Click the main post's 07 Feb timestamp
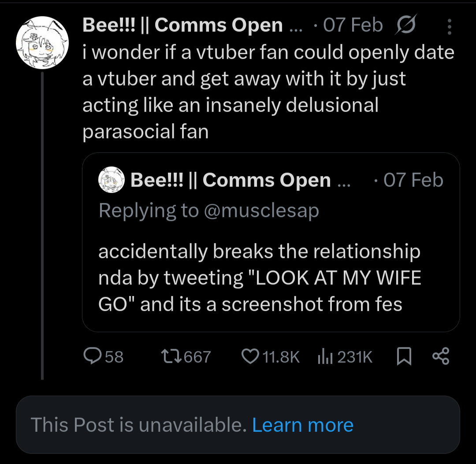The width and height of the screenshot is (476, 464). pos(353,26)
